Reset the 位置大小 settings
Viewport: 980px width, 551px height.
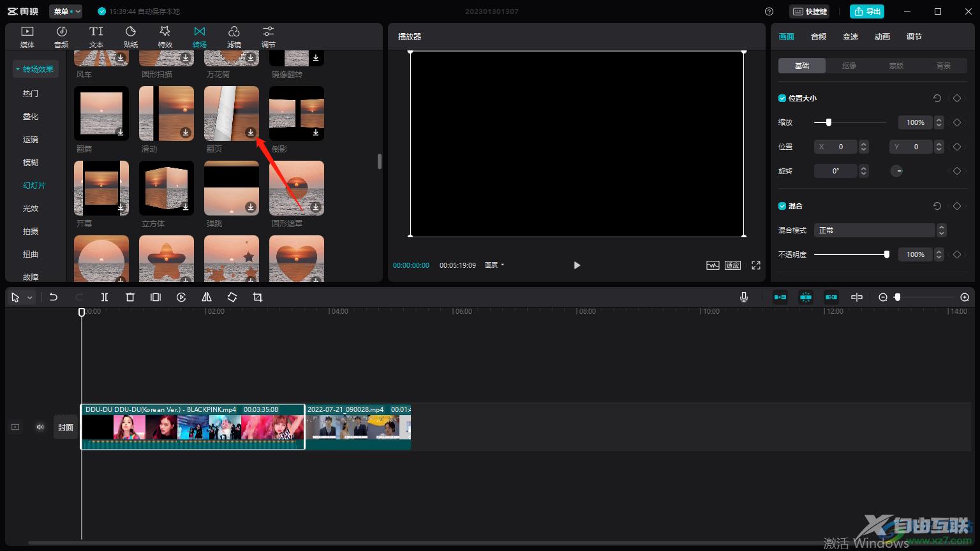pos(937,98)
